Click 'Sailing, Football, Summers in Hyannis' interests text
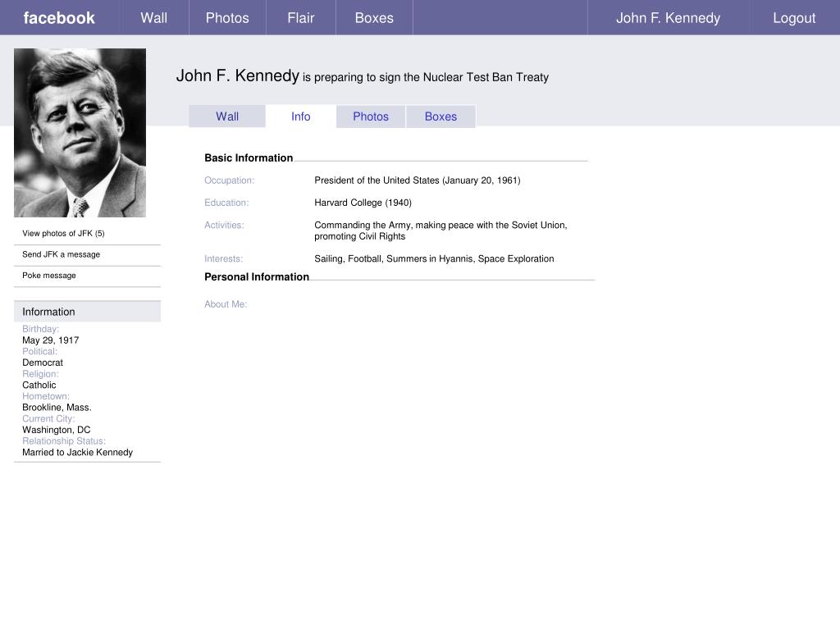 tap(434, 258)
